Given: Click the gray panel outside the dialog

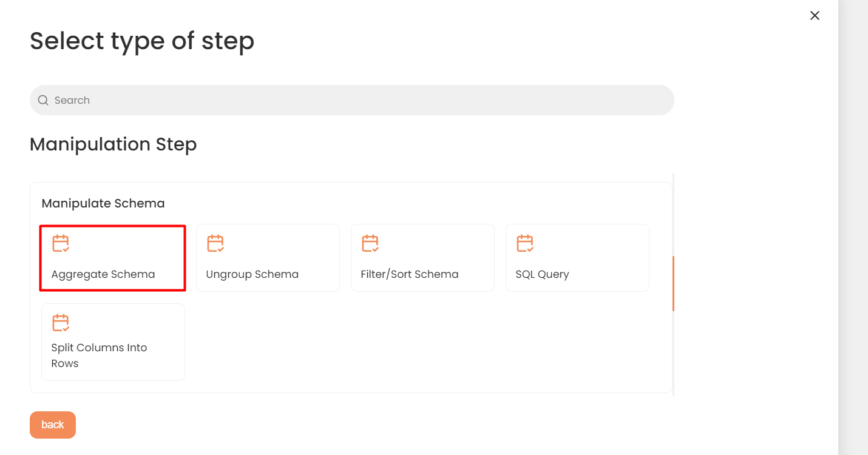Looking at the screenshot, I should 853,227.
